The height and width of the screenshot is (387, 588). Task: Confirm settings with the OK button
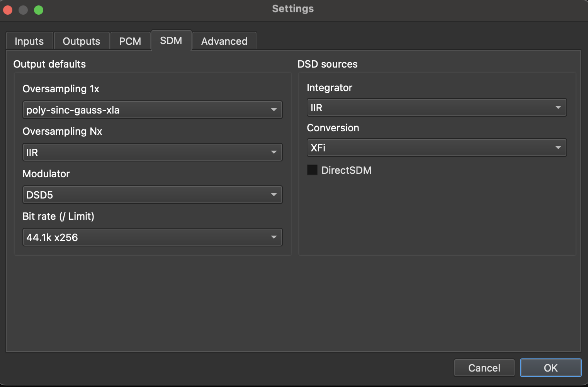551,368
